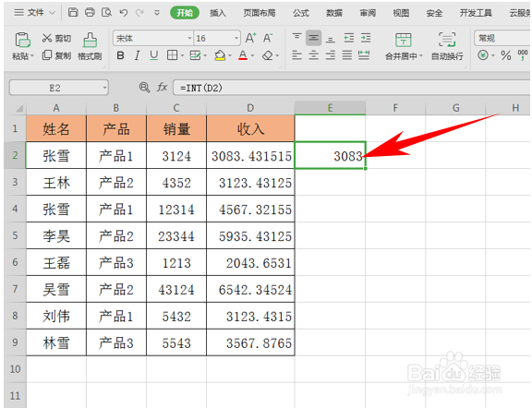
Task: Expand the fill color dropdown arrow
Action: point(230,55)
